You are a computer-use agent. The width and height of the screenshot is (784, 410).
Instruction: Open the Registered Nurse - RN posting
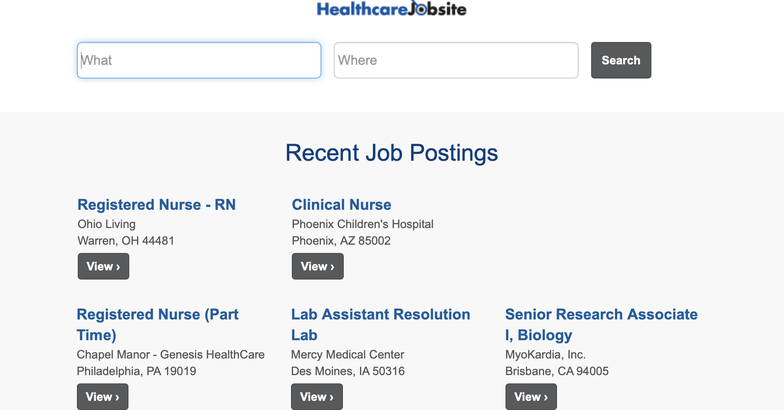tap(156, 204)
